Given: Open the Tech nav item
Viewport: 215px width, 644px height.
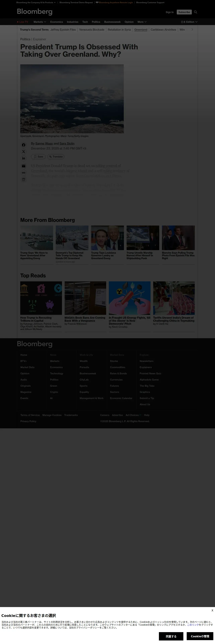Looking at the screenshot, I should point(85,22).
